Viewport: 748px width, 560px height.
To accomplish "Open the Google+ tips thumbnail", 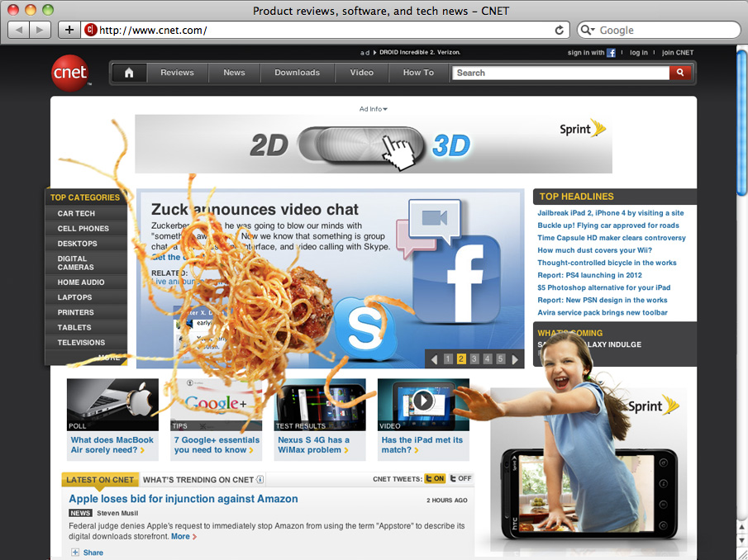I will 216,405.
